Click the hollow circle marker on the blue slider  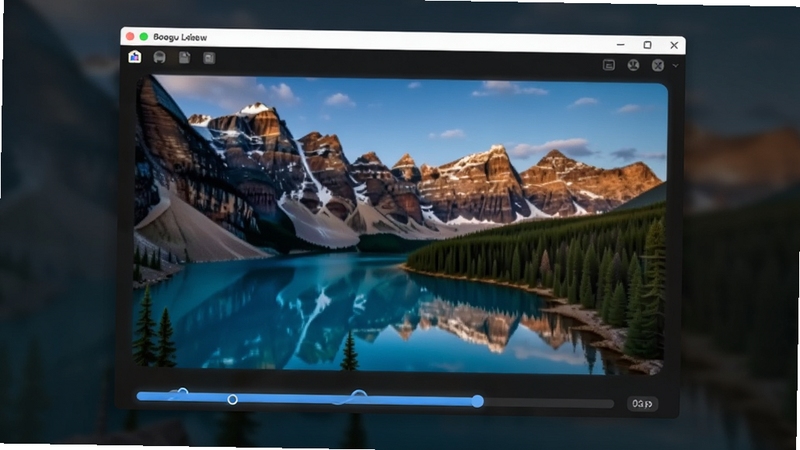(x=232, y=399)
